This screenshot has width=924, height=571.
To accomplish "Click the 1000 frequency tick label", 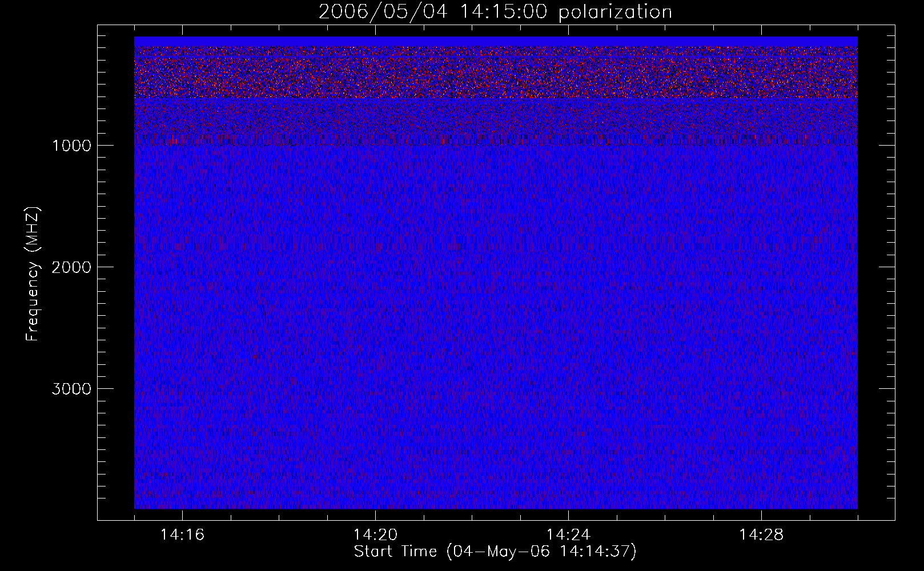I will tap(71, 146).
